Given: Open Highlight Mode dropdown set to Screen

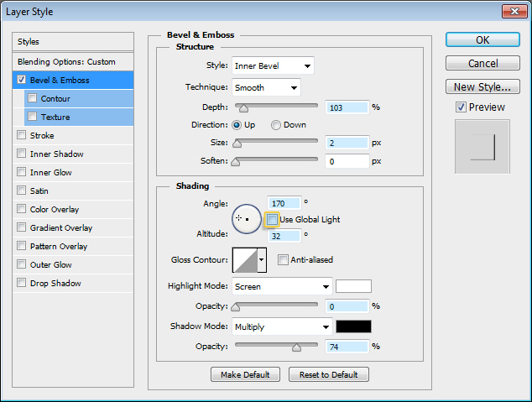Looking at the screenshot, I should (283, 286).
